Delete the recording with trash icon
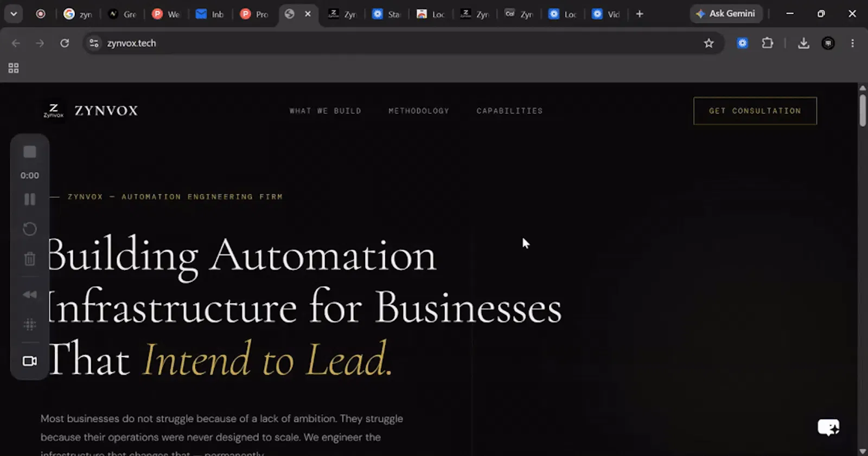This screenshot has height=456, width=868. pyautogui.click(x=30, y=259)
